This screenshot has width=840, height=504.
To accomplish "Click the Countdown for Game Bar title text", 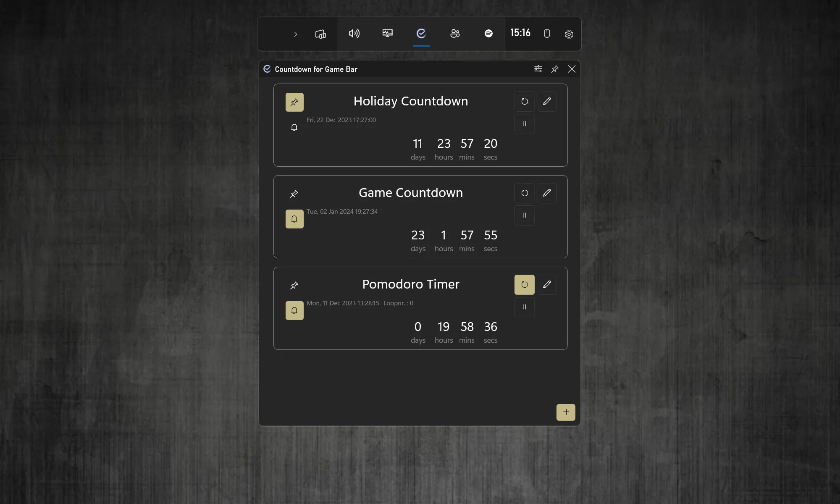I will [316, 69].
